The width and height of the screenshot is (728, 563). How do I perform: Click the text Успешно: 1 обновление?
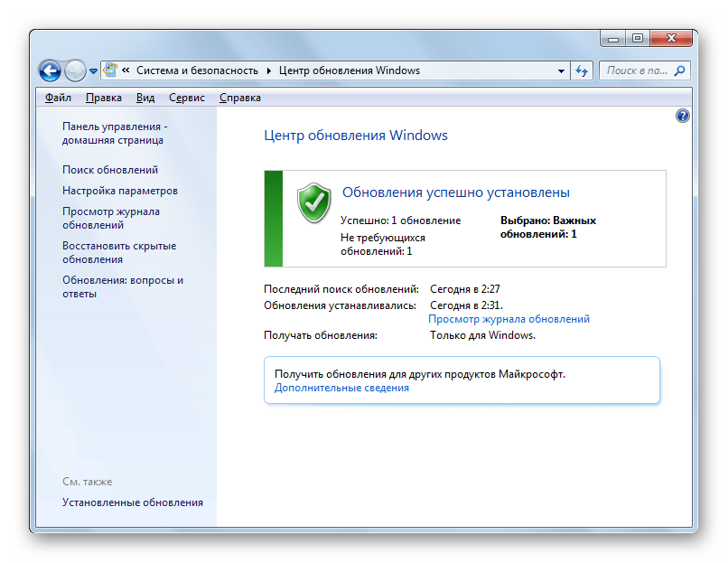[x=400, y=221]
